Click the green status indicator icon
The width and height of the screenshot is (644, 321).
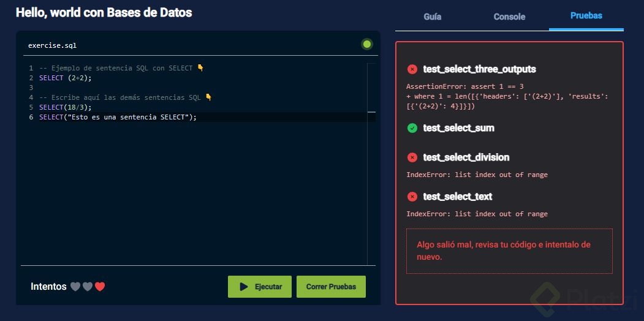[x=367, y=44]
